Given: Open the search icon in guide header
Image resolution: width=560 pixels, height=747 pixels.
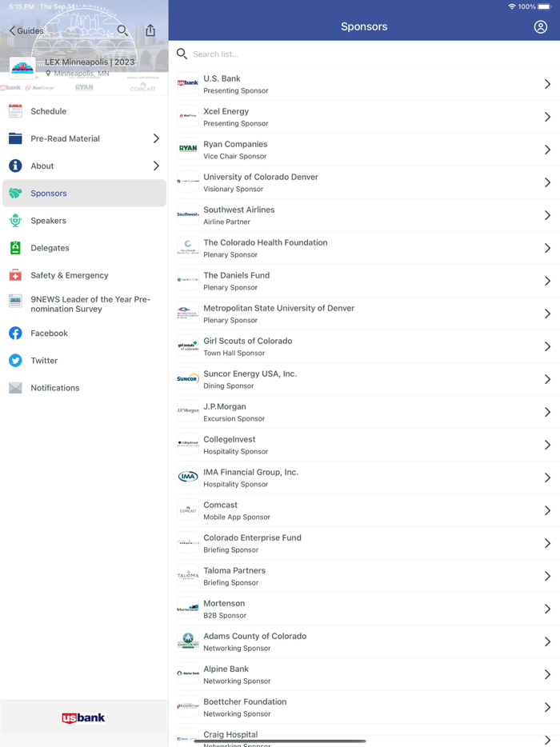Looking at the screenshot, I should coord(122,30).
